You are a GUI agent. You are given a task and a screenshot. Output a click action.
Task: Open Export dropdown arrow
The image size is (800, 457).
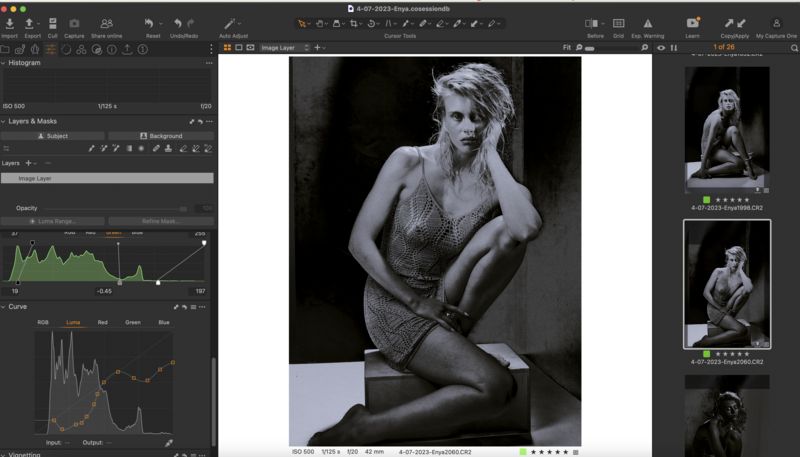click(x=38, y=23)
